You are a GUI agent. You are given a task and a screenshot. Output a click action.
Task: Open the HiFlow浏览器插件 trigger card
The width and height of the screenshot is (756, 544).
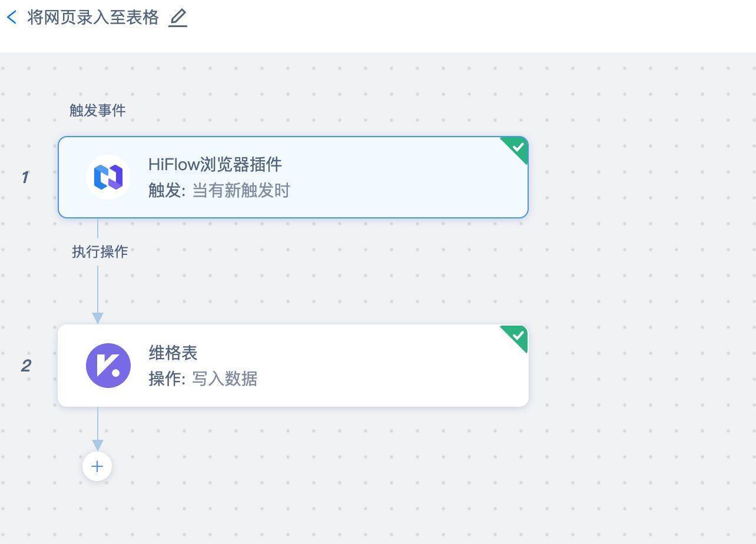pos(293,177)
